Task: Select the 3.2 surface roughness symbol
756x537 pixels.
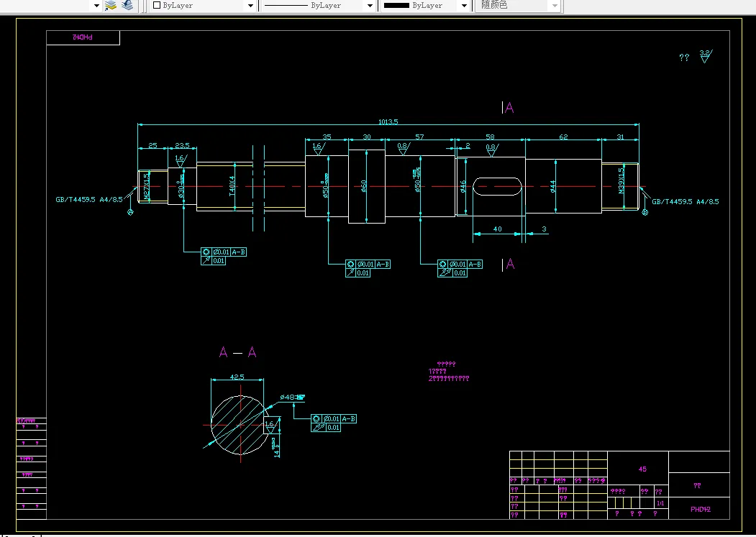Action: click(706, 56)
